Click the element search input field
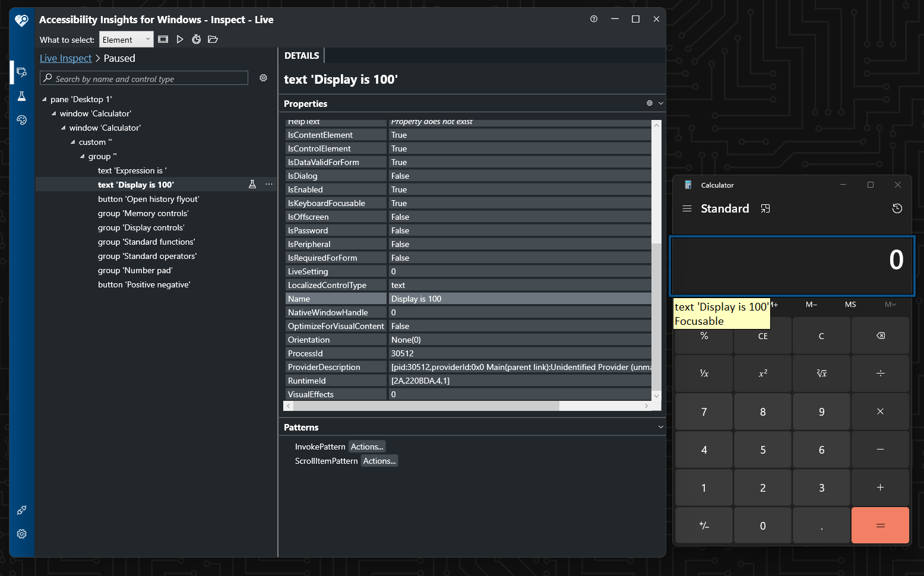 (148, 78)
